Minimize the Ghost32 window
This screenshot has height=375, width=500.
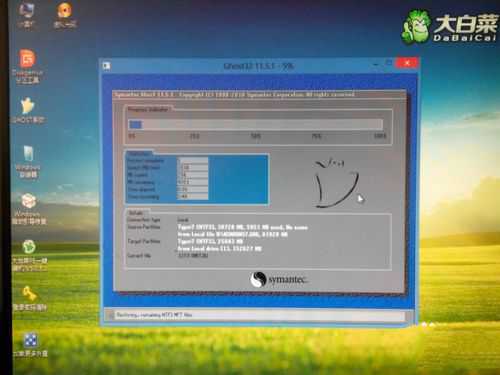tap(376, 64)
